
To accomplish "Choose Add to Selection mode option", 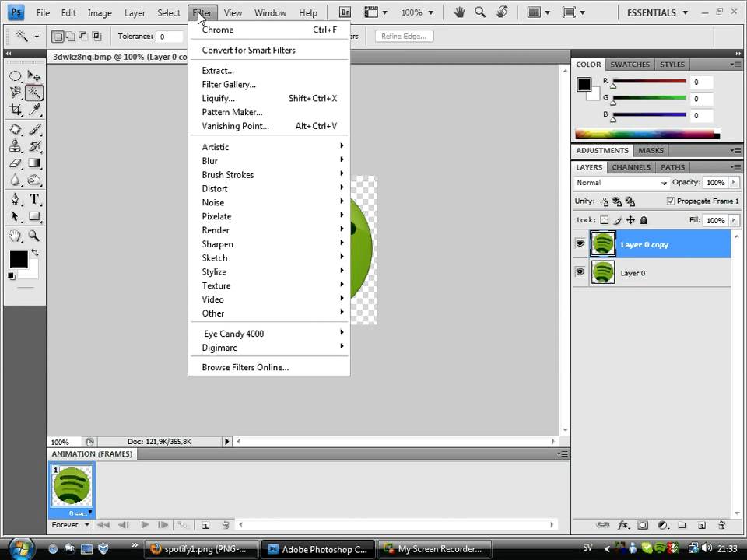I will coord(71,37).
